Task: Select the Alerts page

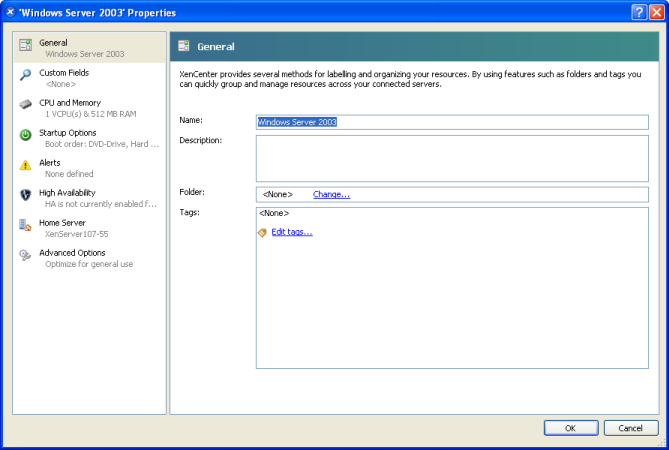Action: click(x=90, y=168)
